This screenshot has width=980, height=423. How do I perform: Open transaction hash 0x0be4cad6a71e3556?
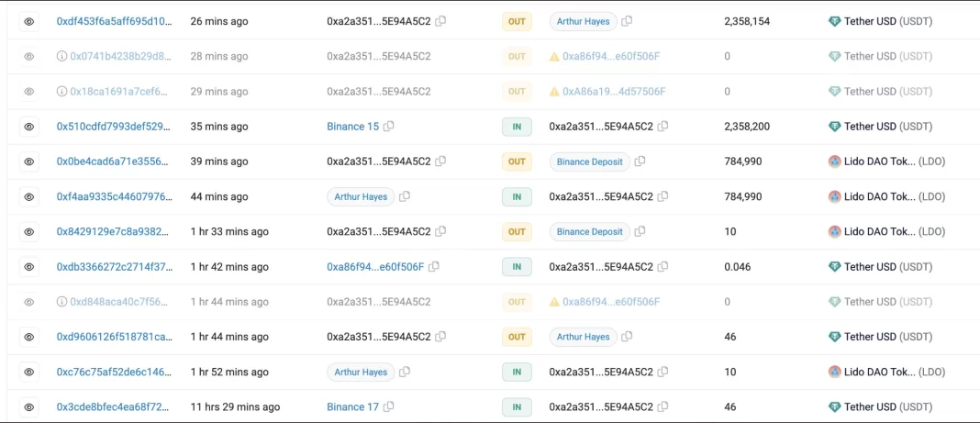coord(114,161)
